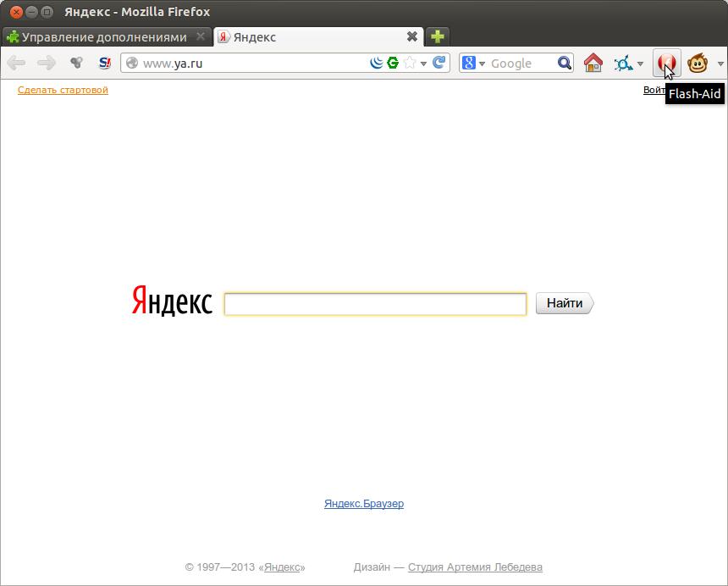Click the globe site identity icon

[132, 63]
